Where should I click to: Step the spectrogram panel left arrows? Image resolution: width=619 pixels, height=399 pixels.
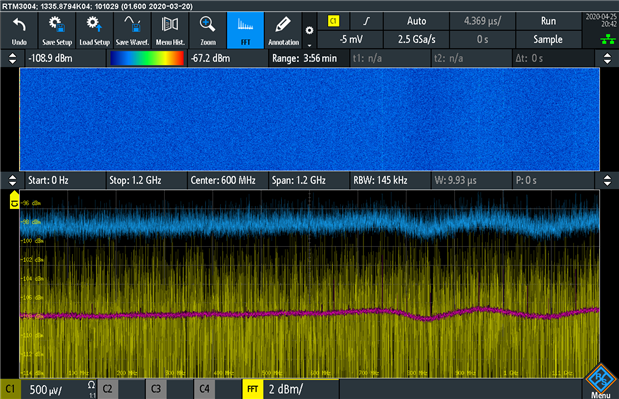13,58
